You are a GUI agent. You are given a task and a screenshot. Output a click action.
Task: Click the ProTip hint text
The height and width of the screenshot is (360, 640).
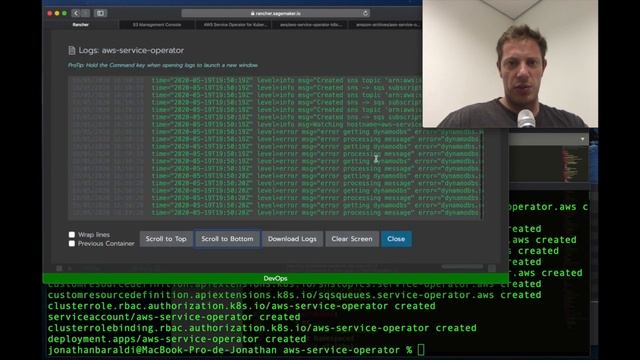click(163, 65)
